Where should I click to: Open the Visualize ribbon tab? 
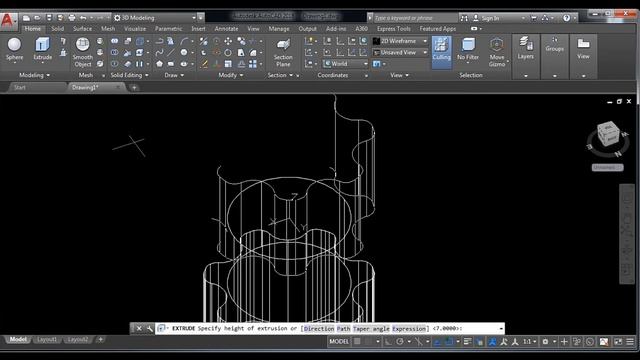[135, 29]
